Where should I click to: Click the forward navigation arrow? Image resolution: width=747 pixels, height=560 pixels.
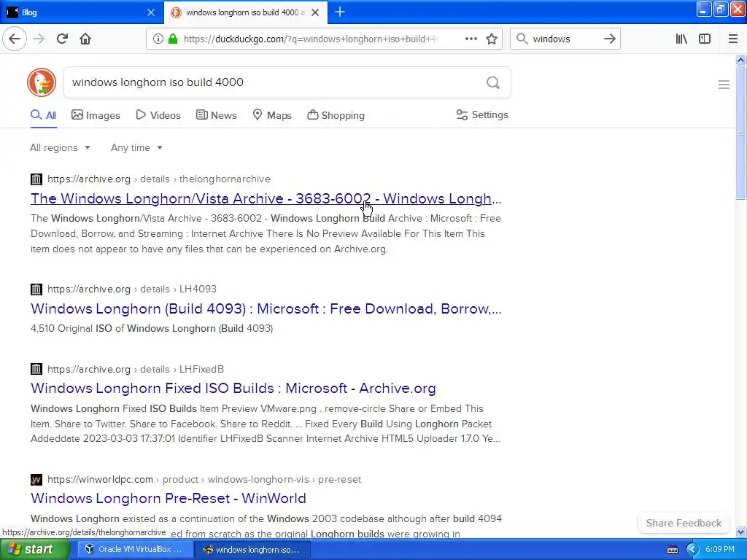point(39,39)
